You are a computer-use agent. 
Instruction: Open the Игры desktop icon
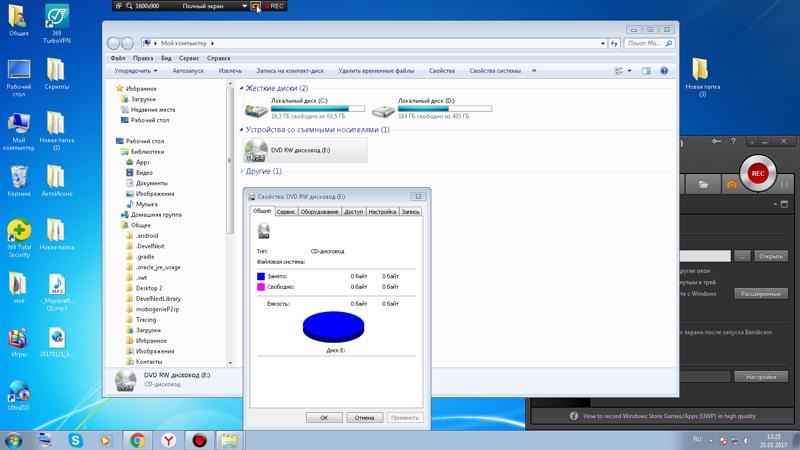[18, 343]
